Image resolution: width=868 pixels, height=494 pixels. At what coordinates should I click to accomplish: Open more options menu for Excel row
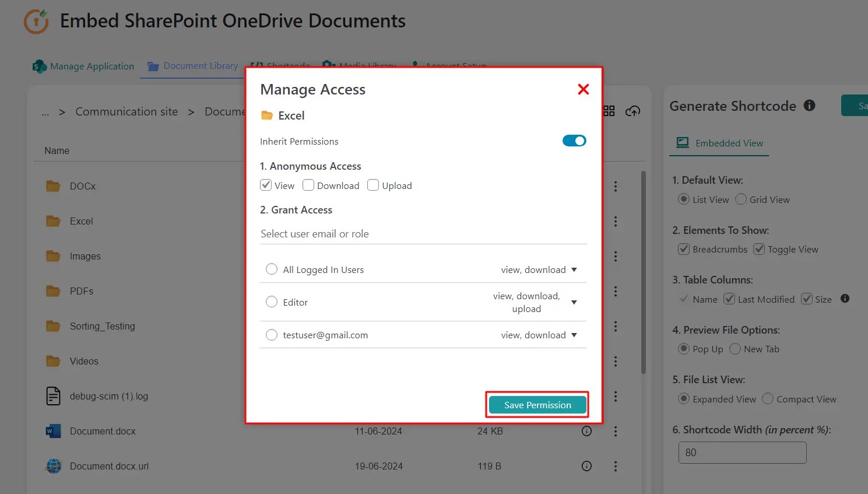(616, 221)
